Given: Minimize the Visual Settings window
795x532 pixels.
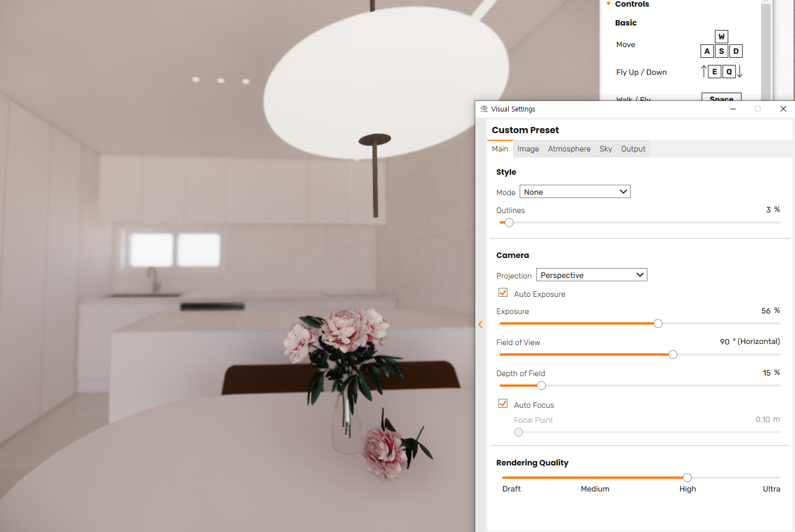Looking at the screenshot, I should pos(733,109).
